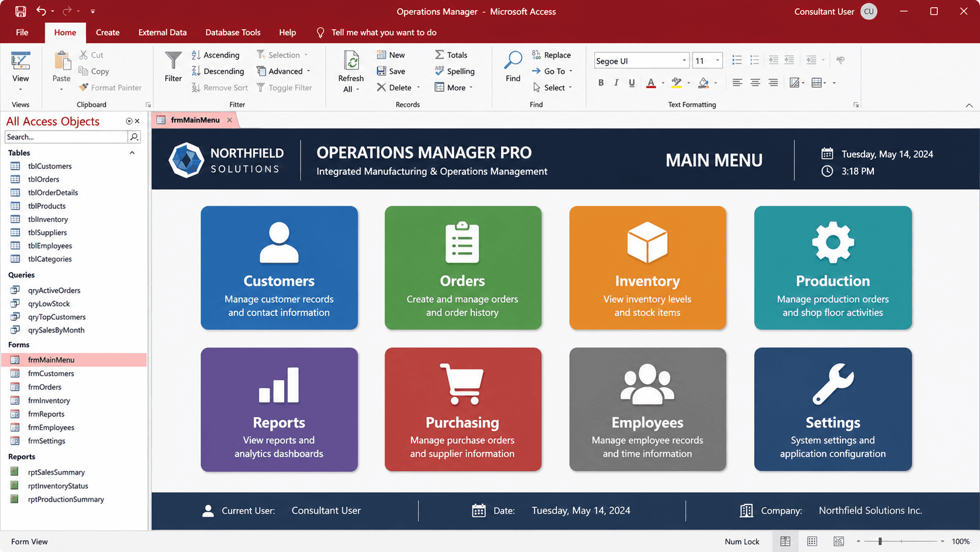Open the Employees module tile
Screen dimensions: 980x552
click(648, 409)
